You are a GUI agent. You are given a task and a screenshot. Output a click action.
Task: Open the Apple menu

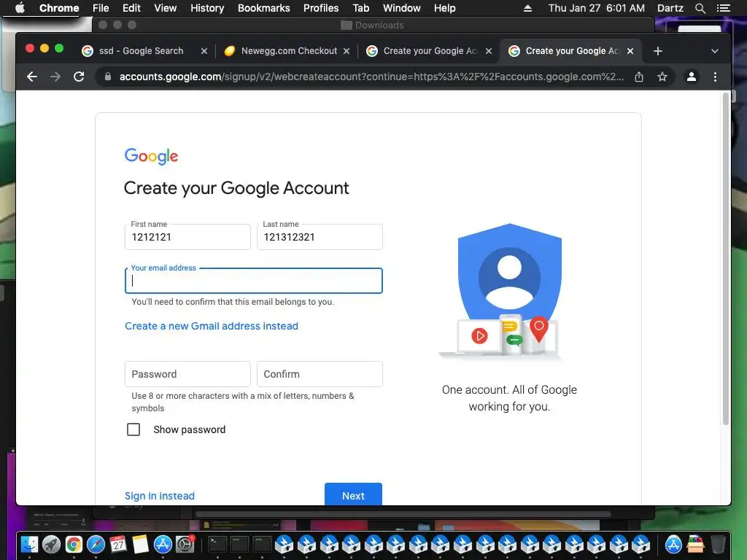tap(20, 8)
